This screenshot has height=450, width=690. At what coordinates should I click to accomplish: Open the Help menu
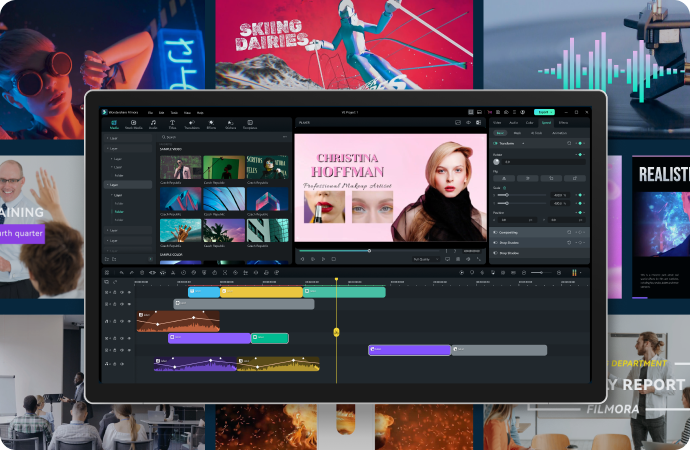[x=200, y=113]
